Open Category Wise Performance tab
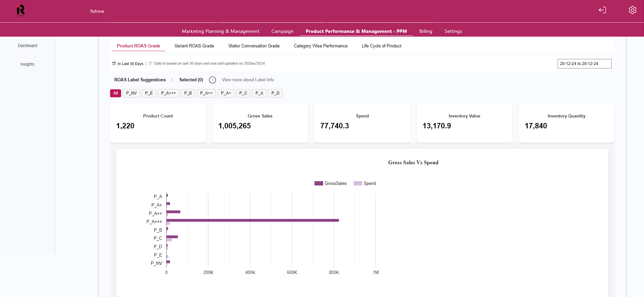This screenshot has height=297, width=644. pyautogui.click(x=321, y=46)
